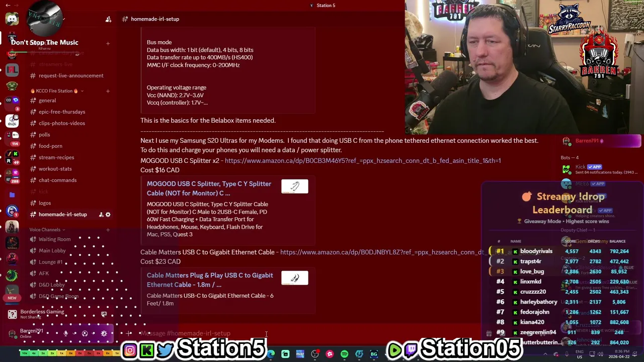This screenshot has height=362, width=644.
Task: Share screen for Borderless Gaming activity
Action: tap(104, 314)
